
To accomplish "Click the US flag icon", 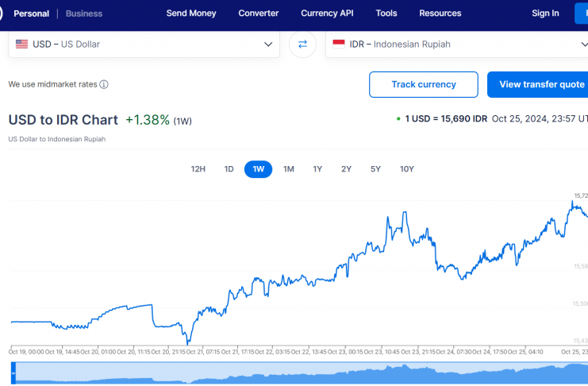I will click(x=22, y=44).
